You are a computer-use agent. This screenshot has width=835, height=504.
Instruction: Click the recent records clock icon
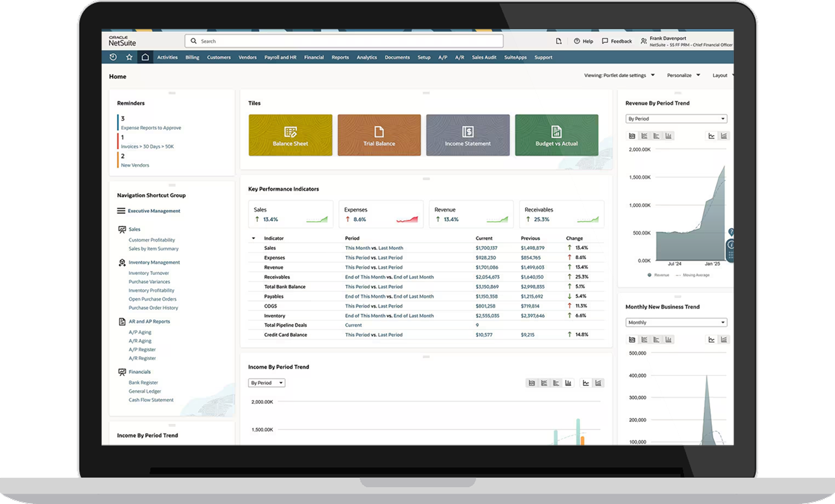point(113,57)
